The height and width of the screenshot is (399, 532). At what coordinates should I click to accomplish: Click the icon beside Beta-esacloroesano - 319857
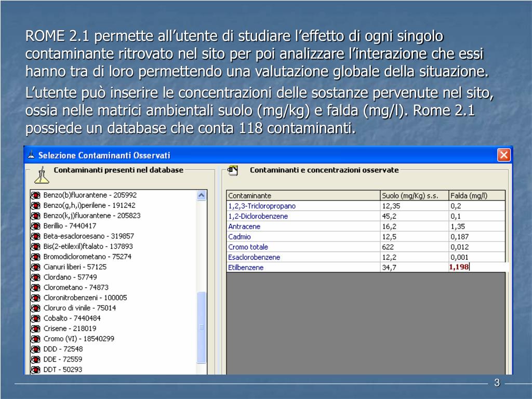tap(36, 236)
